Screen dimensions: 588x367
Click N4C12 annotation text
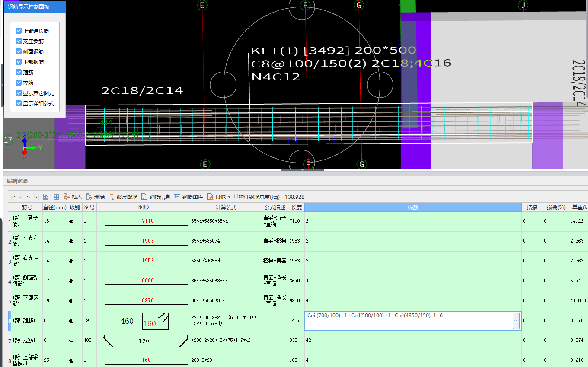point(276,77)
